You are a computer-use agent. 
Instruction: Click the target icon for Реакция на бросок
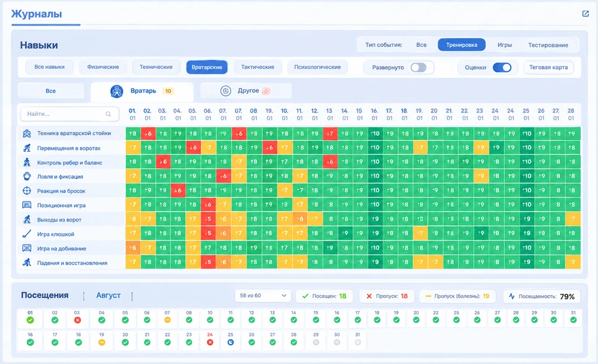tap(27, 191)
